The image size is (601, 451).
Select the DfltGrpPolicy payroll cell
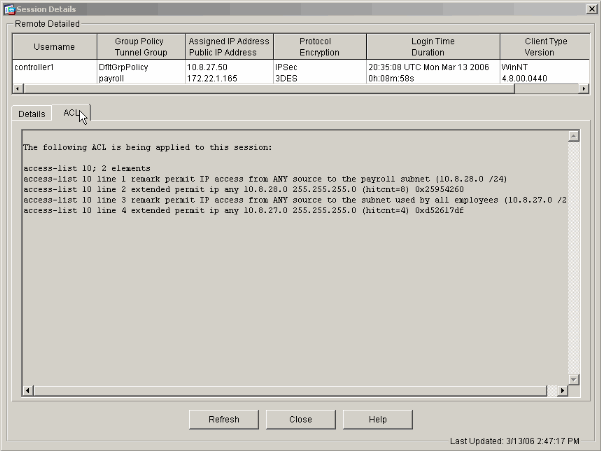click(x=141, y=72)
